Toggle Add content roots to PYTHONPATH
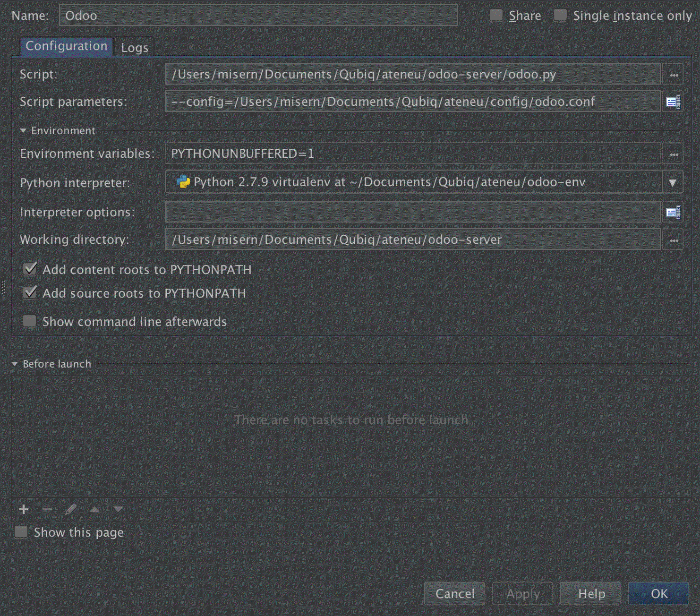 click(x=30, y=269)
